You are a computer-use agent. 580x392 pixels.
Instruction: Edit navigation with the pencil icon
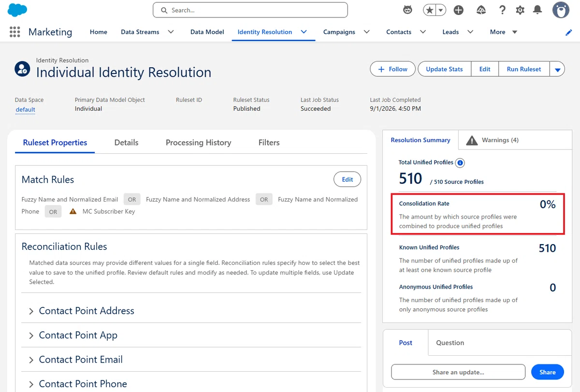569,32
